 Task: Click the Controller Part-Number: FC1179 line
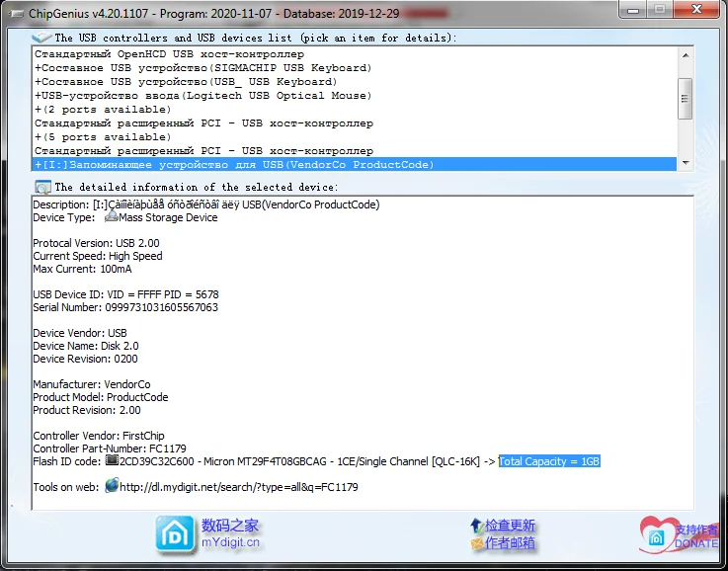(110, 449)
